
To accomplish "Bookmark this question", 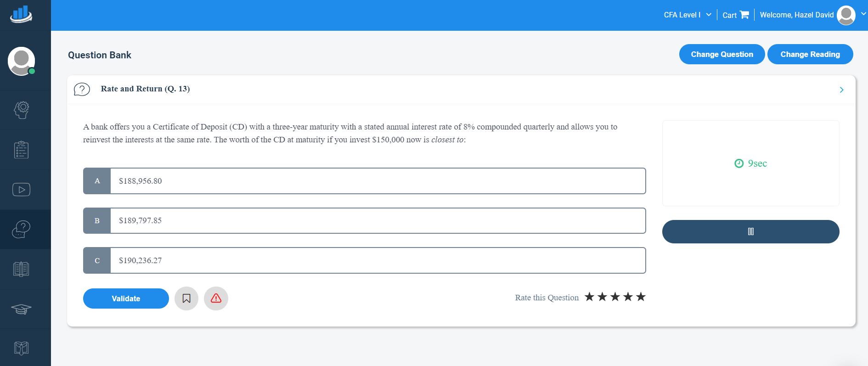I will (x=186, y=298).
